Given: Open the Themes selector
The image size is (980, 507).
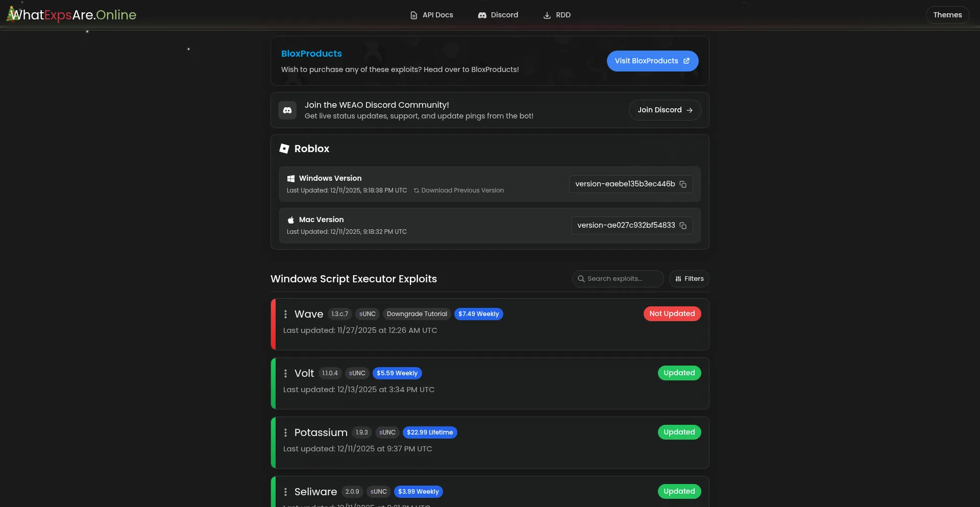Looking at the screenshot, I should pos(947,15).
